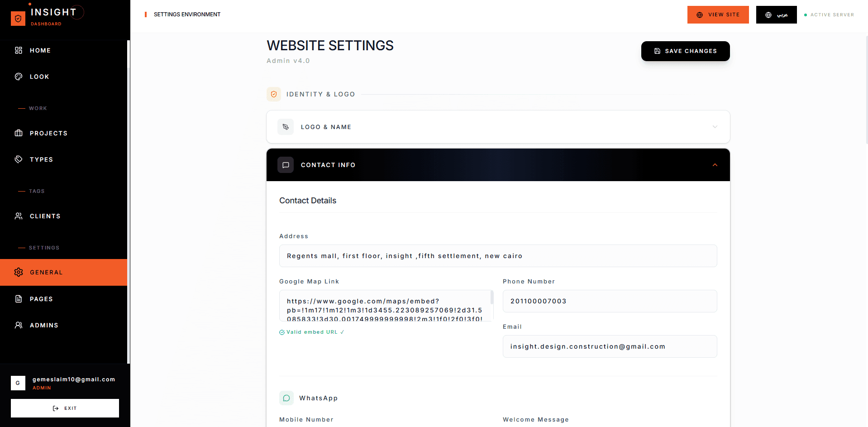Click the Google Map Link textarea scrollbar
The height and width of the screenshot is (427, 868).
pyautogui.click(x=492, y=297)
